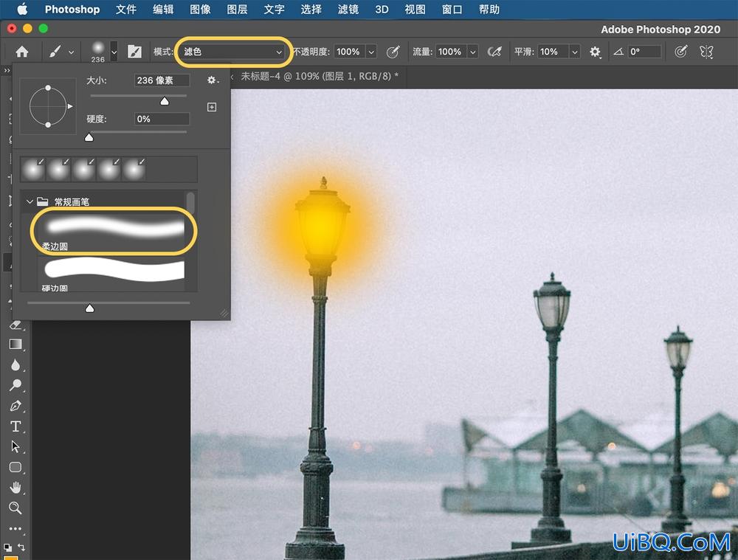Adjust the 大小 size slider handle
Screen dimensions: 738x560
pyautogui.click(x=165, y=101)
